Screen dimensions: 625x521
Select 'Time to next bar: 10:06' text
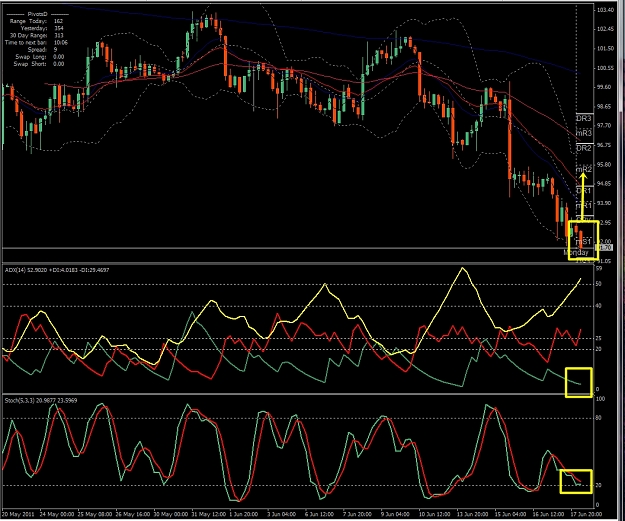click(x=36, y=43)
